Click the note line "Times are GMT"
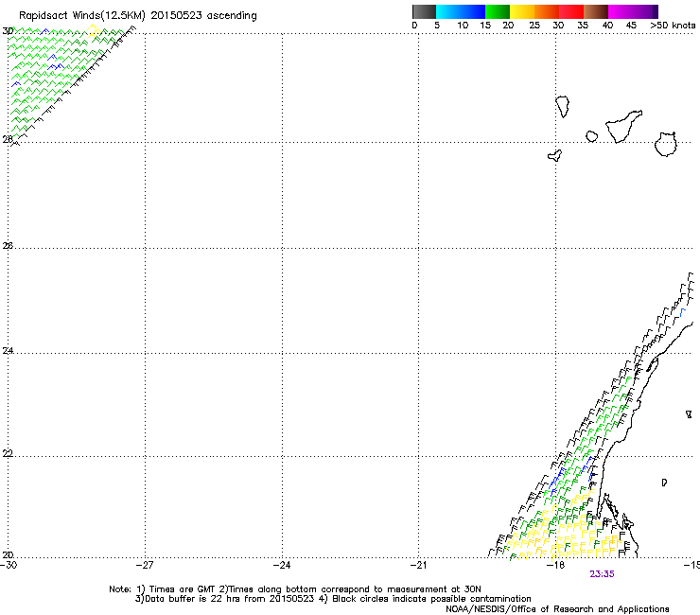 [183, 589]
